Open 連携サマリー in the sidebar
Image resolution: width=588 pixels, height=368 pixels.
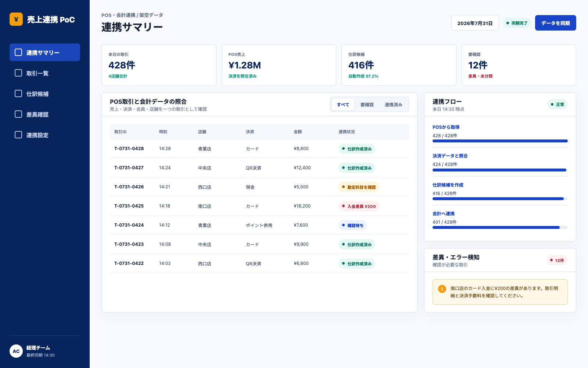click(x=45, y=52)
